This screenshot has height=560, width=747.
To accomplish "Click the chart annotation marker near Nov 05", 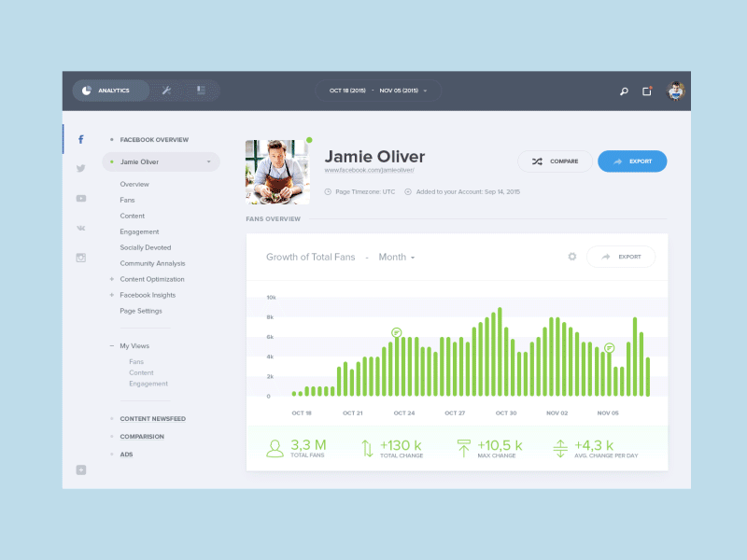I will [610, 348].
